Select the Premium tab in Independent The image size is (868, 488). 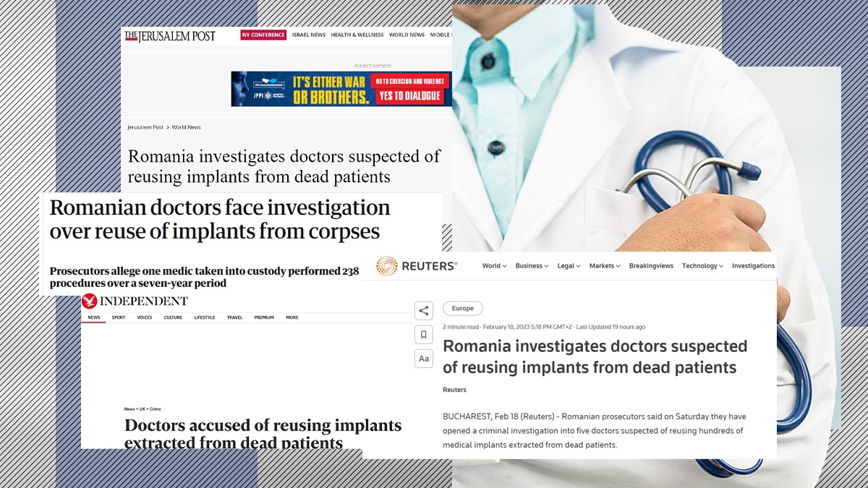[264, 317]
